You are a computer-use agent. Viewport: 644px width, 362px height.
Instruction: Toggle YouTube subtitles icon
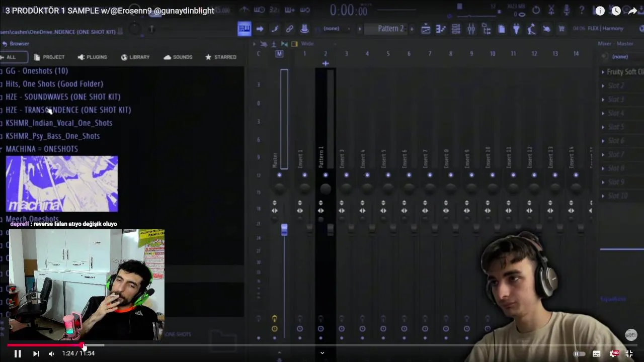pos(597,353)
